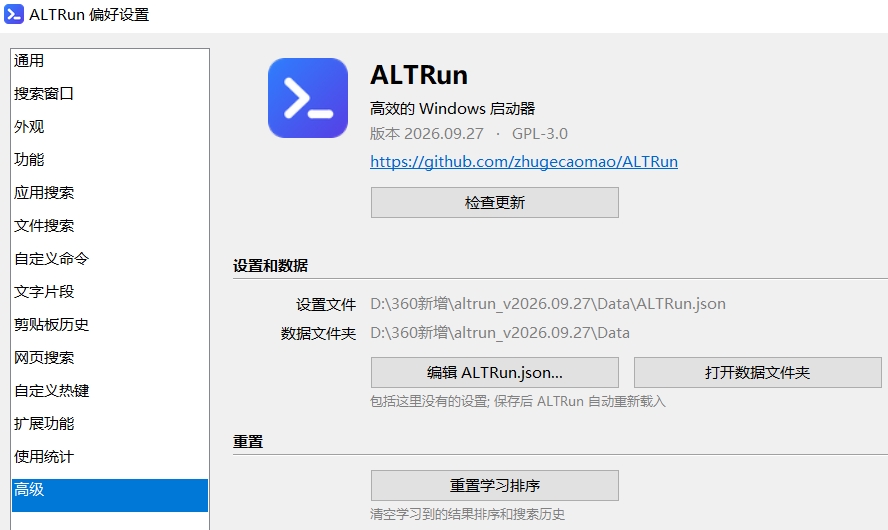This screenshot has width=888, height=530.
Task: Click the ALTRun title bar icon
Action: 14,14
